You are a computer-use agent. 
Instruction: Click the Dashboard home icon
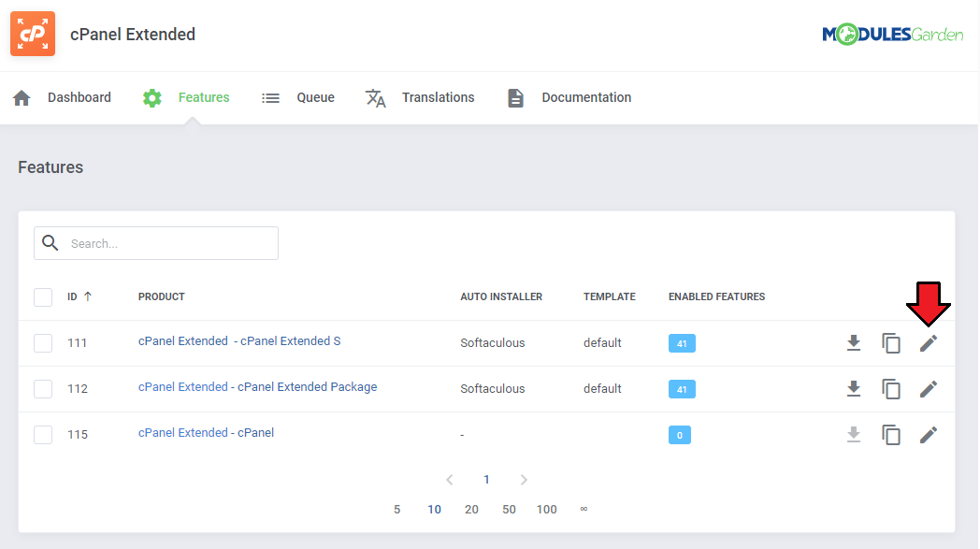click(22, 97)
